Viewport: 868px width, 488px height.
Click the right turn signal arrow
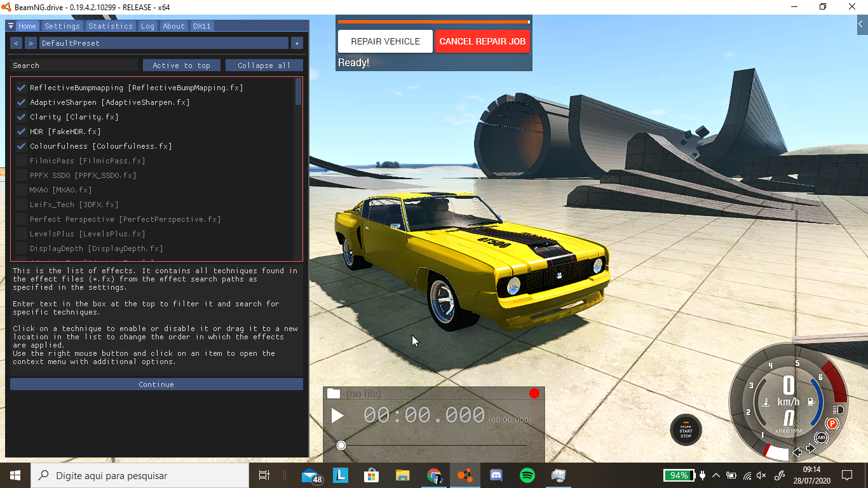[x=810, y=449]
